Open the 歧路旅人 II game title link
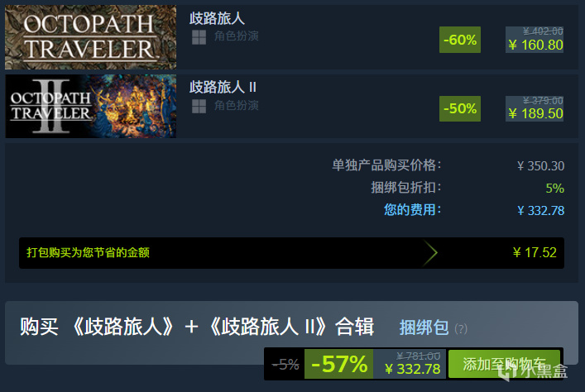The height and width of the screenshot is (392, 585). tap(223, 88)
